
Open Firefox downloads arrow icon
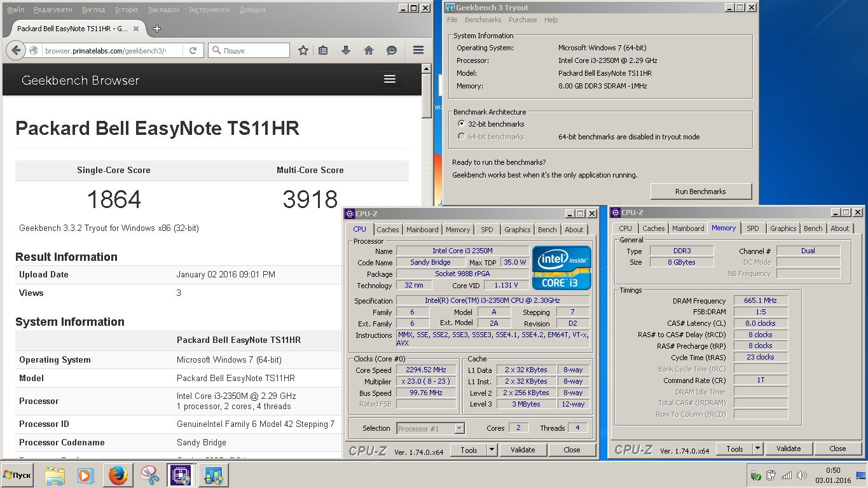coord(346,50)
